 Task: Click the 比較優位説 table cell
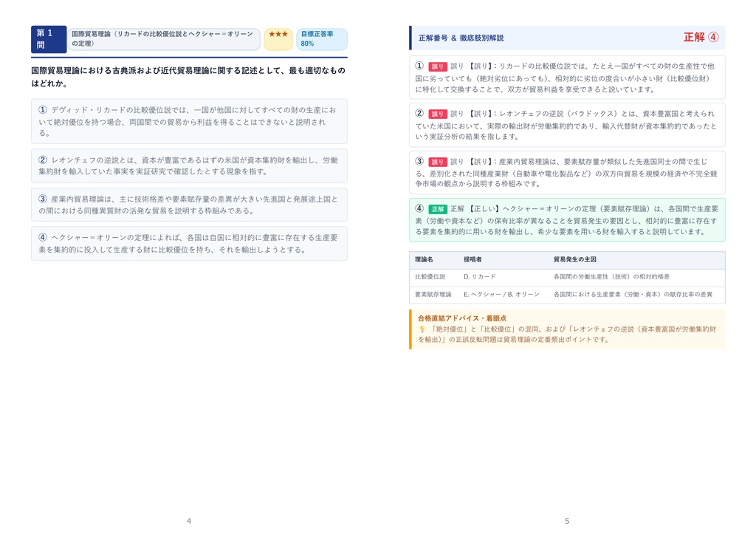pos(430,277)
